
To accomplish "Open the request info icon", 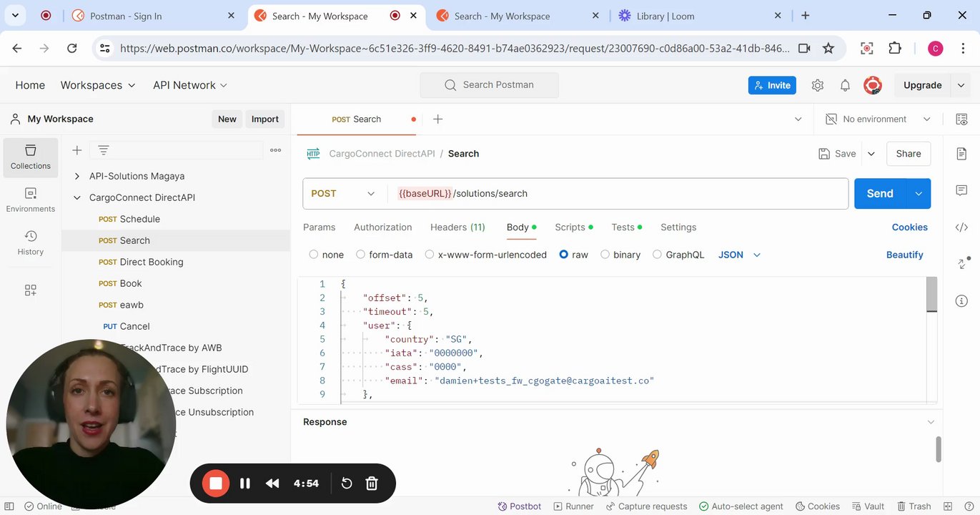I will click(x=961, y=300).
